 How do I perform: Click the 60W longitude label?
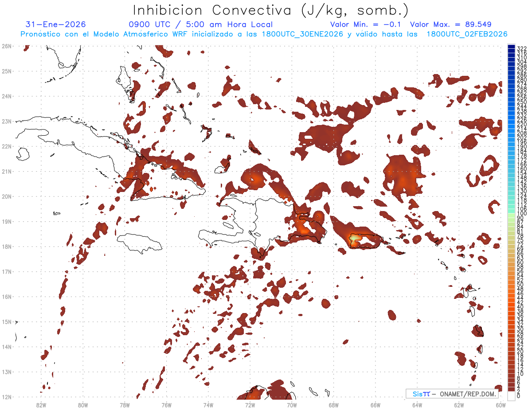(x=501, y=405)
